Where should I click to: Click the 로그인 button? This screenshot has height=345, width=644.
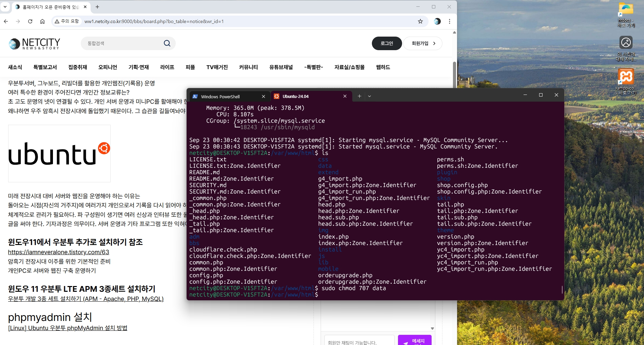pos(387,43)
